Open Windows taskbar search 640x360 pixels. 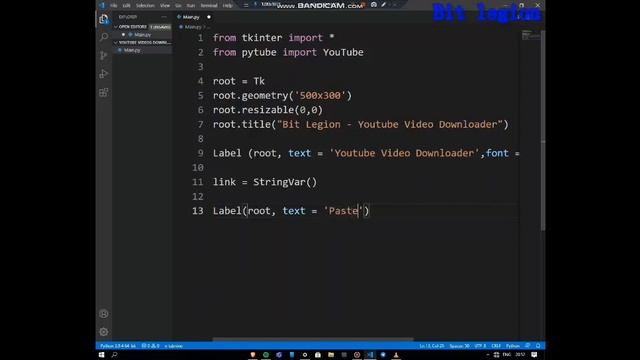pyautogui.click(x=114, y=355)
